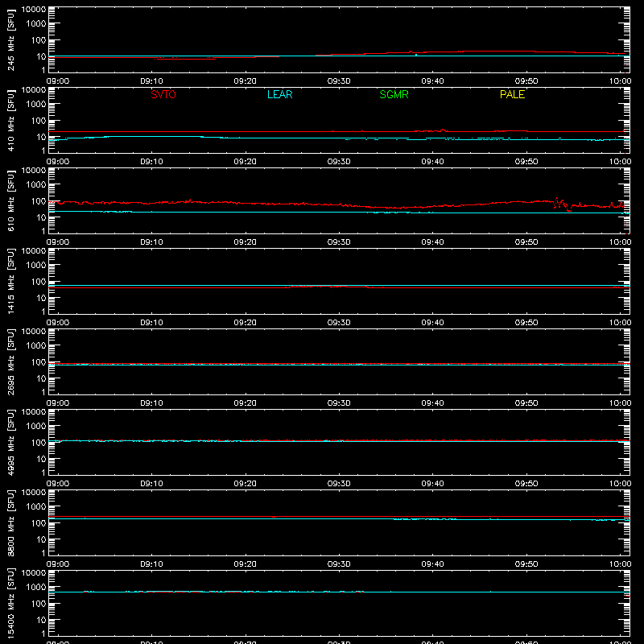Select the 8800 MHz [SFU] axis title
The width and height of the screenshot is (644, 644).
click(10, 523)
